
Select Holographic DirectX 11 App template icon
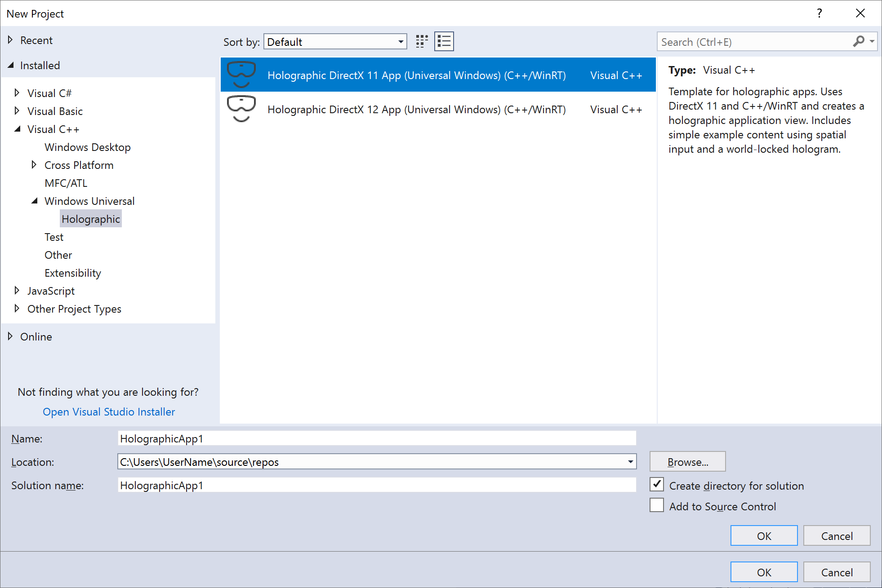tap(241, 74)
